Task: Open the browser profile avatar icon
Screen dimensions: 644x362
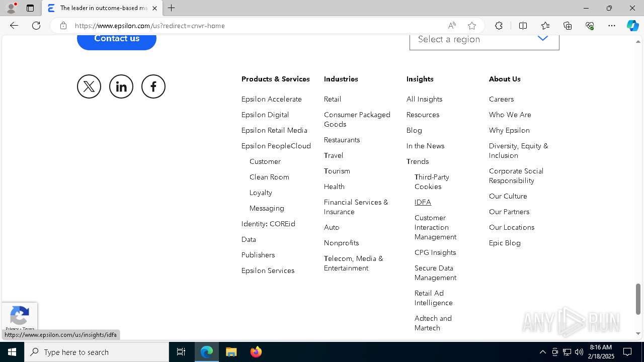Action: click(x=11, y=8)
